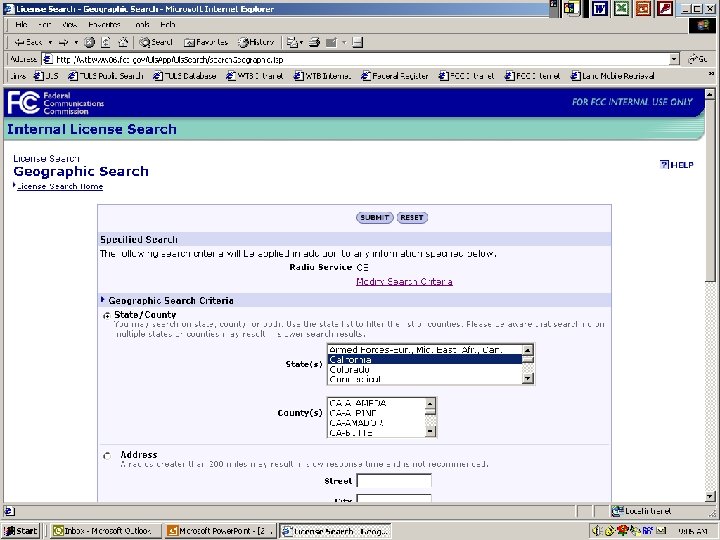Launch Word from the Office shortcut bar
The height and width of the screenshot is (540, 720).
coord(599,9)
